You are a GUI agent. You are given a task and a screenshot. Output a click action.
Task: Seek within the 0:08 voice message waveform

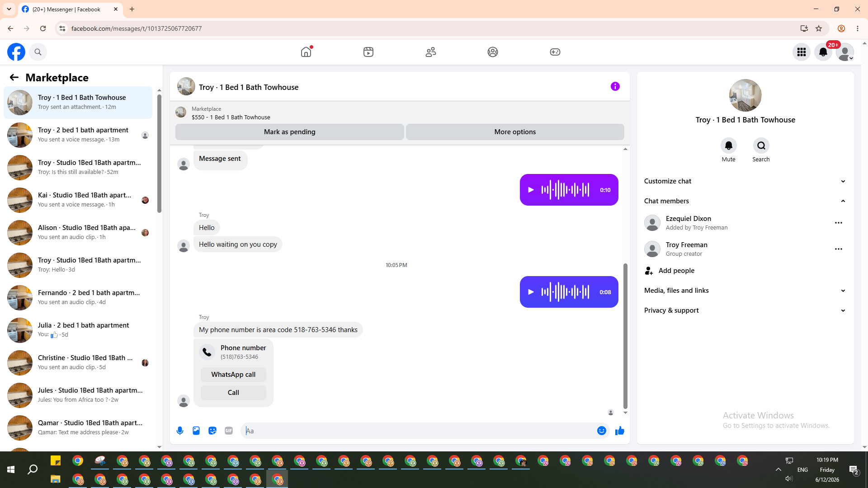coord(566,292)
